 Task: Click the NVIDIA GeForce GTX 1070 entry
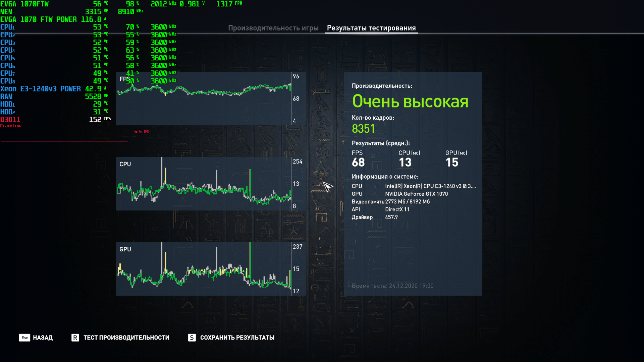click(x=416, y=194)
